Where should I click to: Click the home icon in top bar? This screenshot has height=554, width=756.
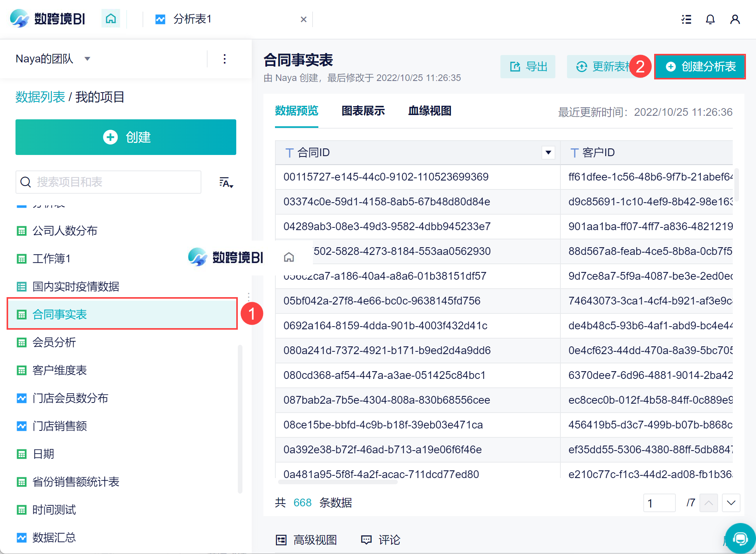(111, 19)
